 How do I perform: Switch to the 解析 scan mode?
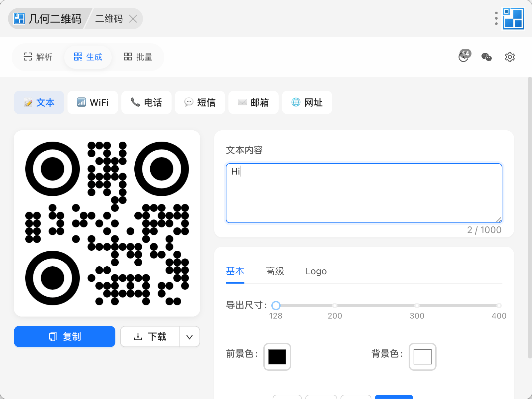(x=38, y=57)
